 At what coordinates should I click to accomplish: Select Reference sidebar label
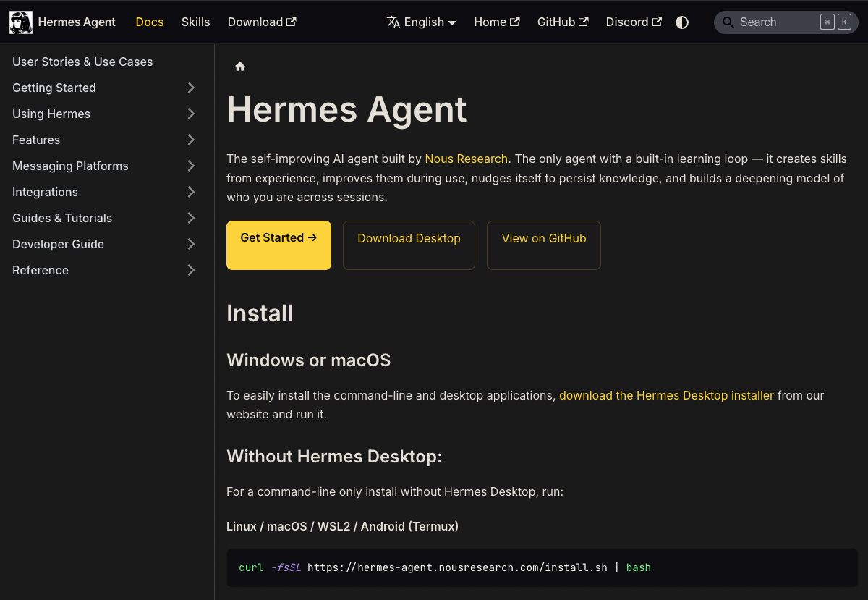click(41, 270)
